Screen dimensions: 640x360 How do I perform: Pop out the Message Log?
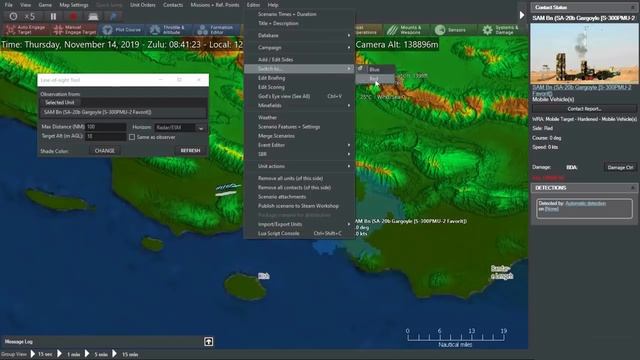209,342
